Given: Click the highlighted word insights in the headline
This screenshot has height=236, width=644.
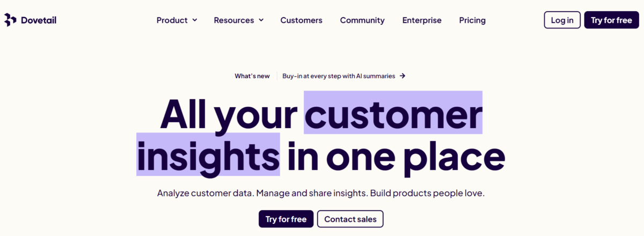Looking at the screenshot, I should 208,154.
